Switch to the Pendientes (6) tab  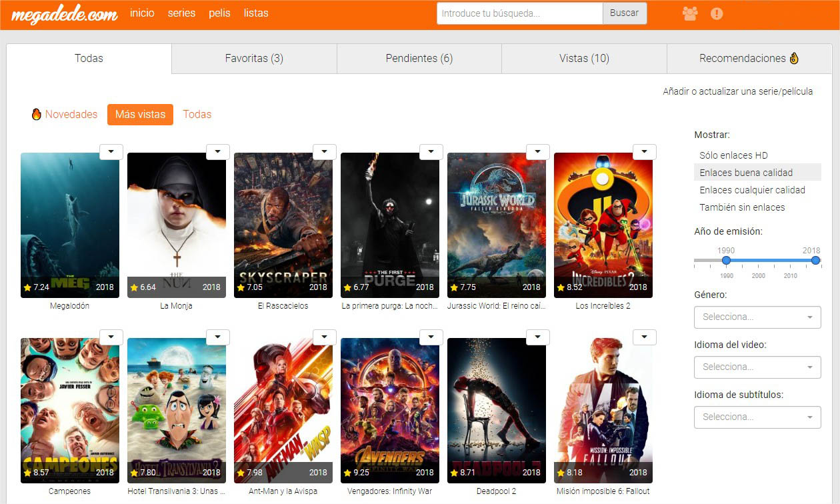(419, 59)
